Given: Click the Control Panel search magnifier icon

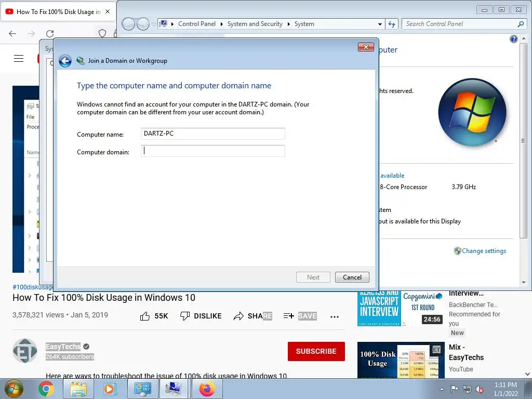Looking at the screenshot, I should pos(521,24).
